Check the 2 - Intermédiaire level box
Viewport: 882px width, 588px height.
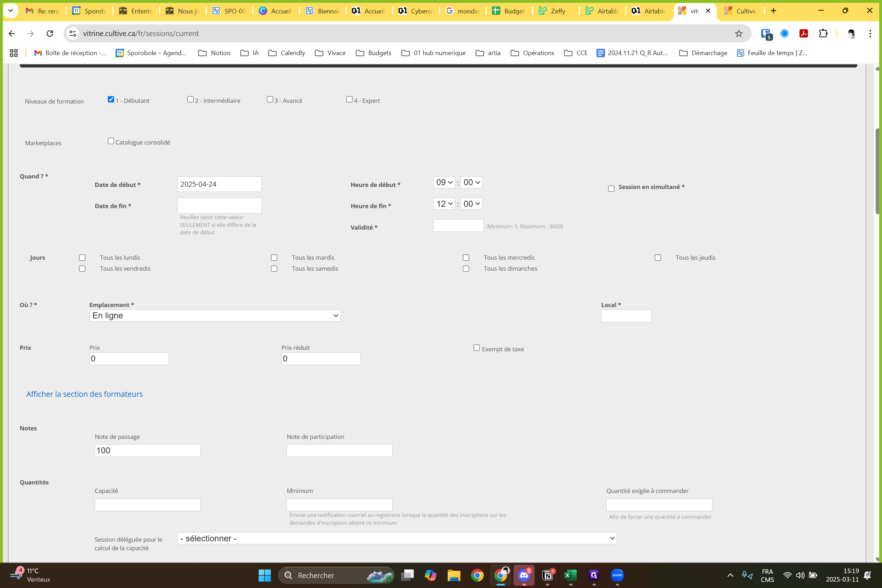pyautogui.click(x=190, y=99)
